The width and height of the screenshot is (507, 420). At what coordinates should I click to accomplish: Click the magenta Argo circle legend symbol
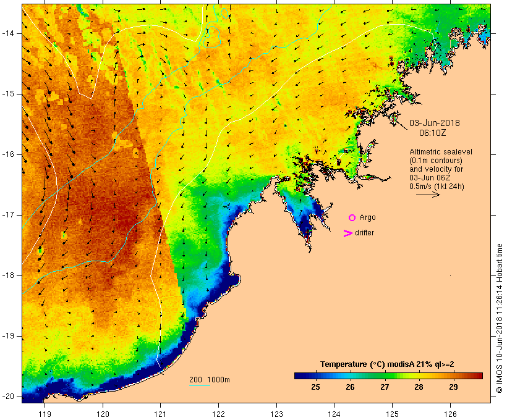pos(352,218)
